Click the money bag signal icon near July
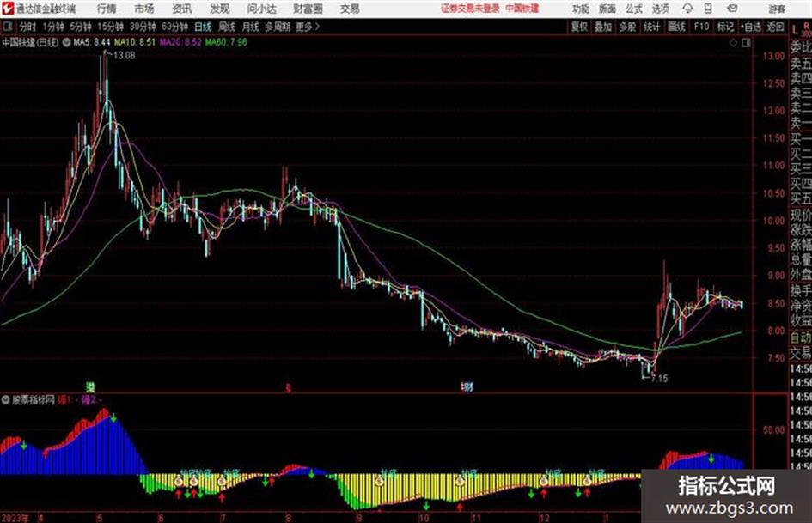Viewport: 812px width, 523px height. point(223,482)
